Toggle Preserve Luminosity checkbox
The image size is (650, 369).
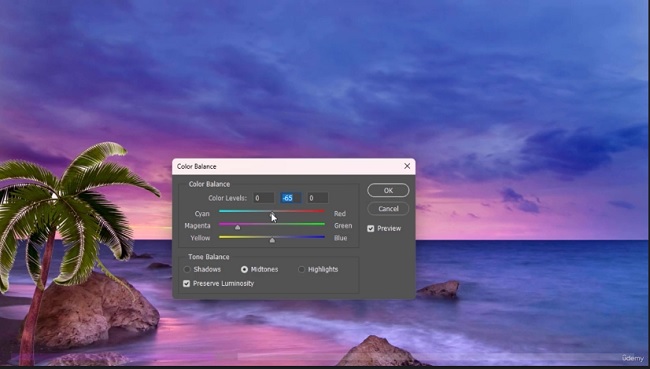(x=187, y=284)
